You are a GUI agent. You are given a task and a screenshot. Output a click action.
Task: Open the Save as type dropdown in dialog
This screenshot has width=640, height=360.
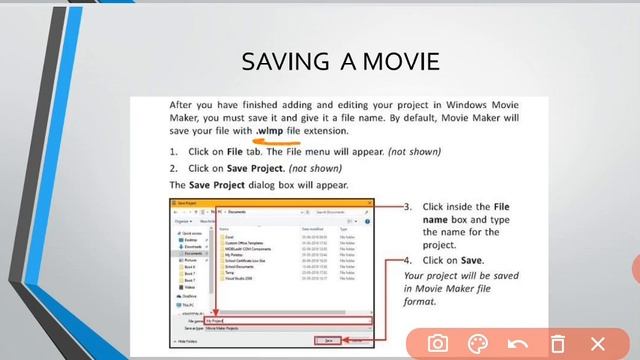point(288,329)
